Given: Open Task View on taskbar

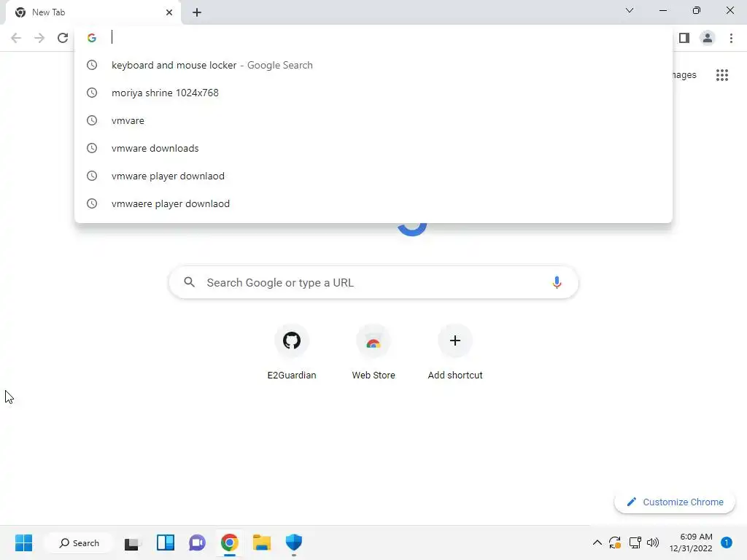Looking at the screenshot, I should 132,542.
